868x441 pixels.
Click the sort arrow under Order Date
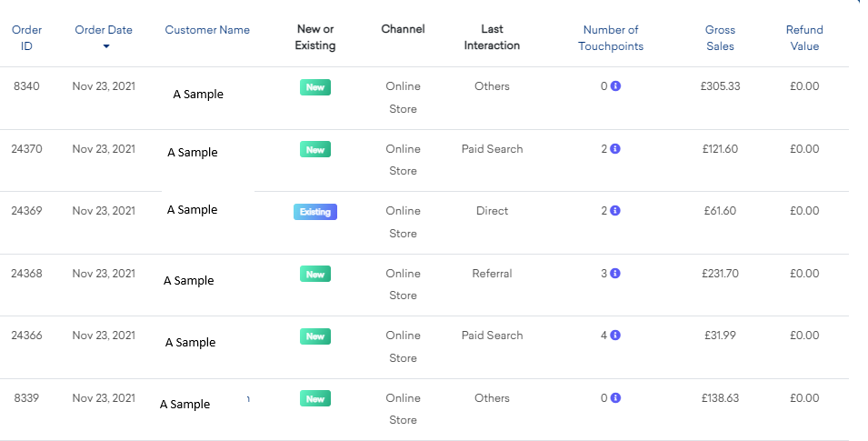click(105, 46)
